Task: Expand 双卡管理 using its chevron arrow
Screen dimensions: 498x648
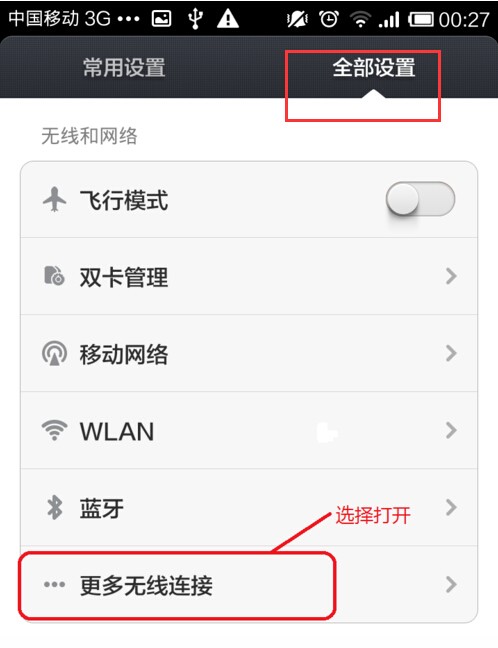Action: pos(451,276)
